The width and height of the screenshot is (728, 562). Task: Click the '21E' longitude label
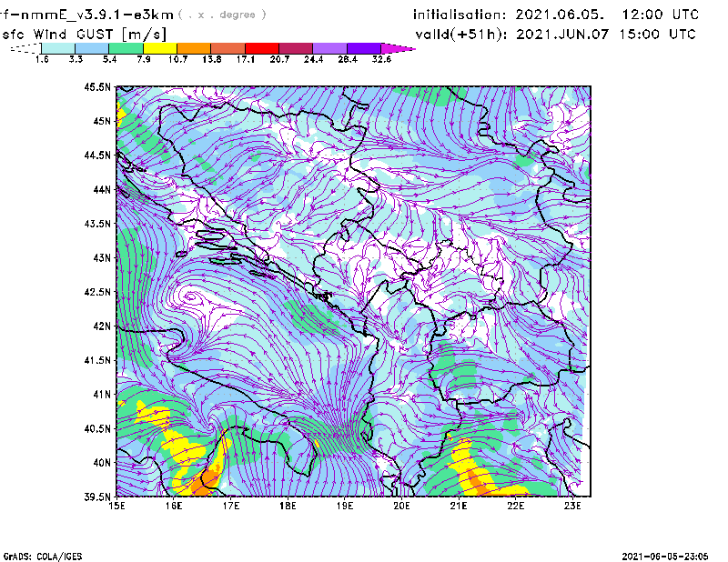(459, 506)
